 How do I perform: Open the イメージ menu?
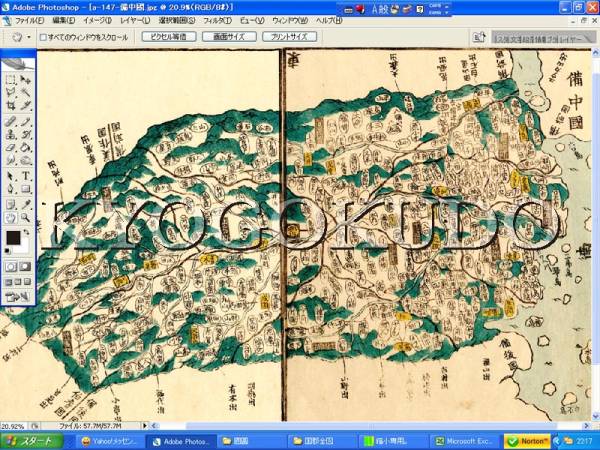97,21
